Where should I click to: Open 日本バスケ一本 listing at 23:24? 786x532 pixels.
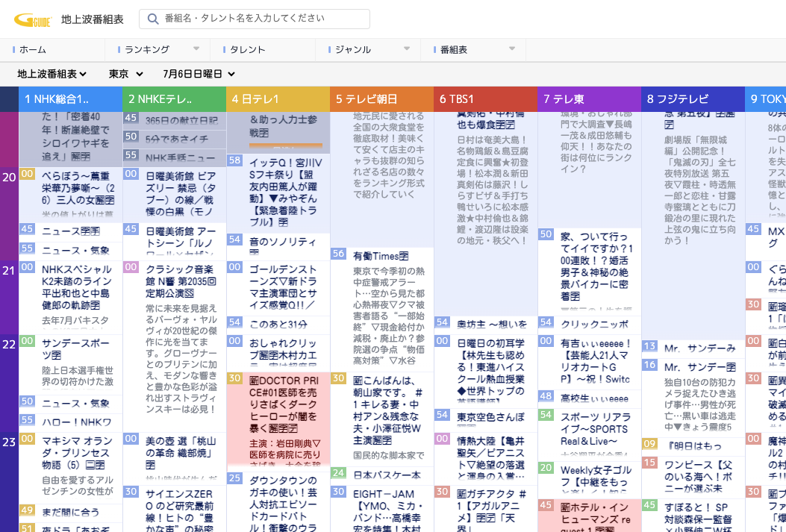pyautogui.click(x=382, y=475)
